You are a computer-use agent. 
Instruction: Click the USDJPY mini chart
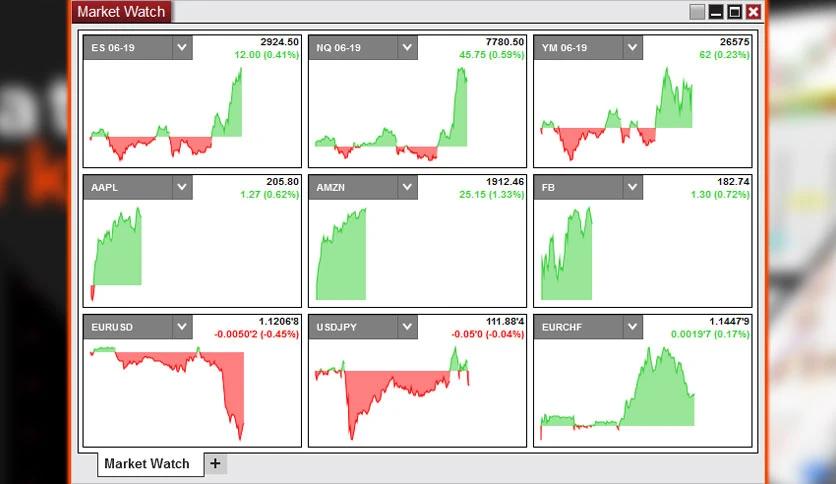tap(392, 393)
